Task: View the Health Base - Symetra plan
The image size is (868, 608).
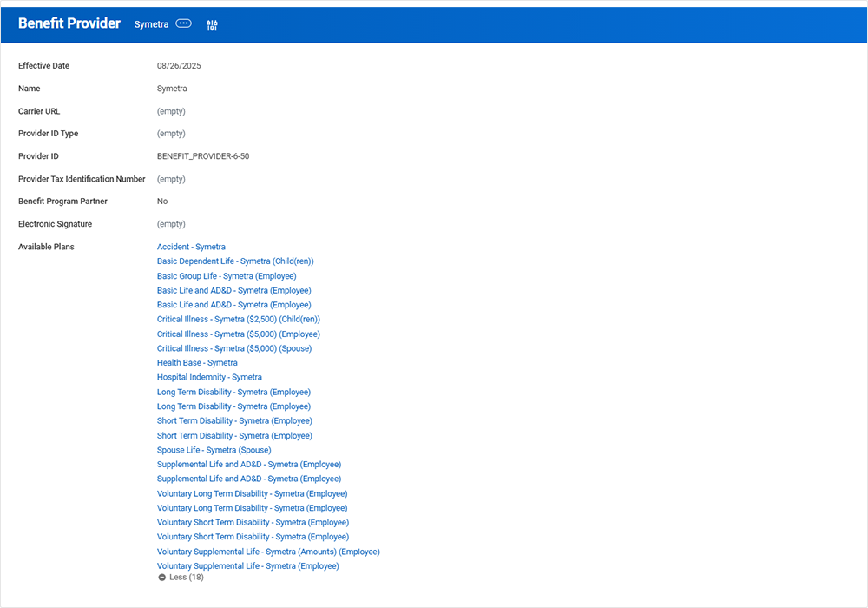Action: click(197, 362)
